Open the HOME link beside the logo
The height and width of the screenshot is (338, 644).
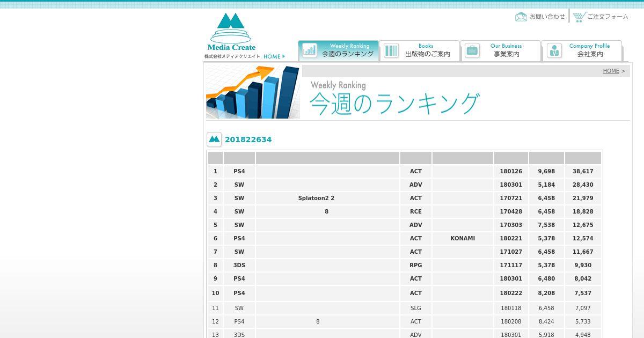click(274, 56)
